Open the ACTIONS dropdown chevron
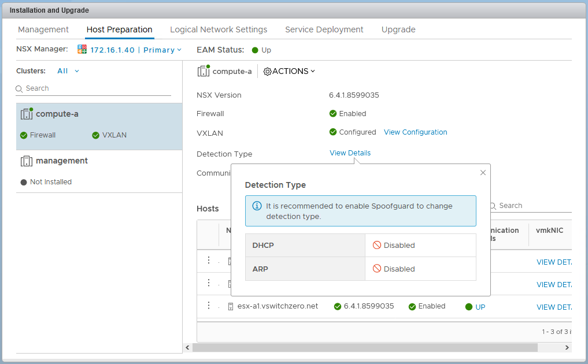 (312, 71)
